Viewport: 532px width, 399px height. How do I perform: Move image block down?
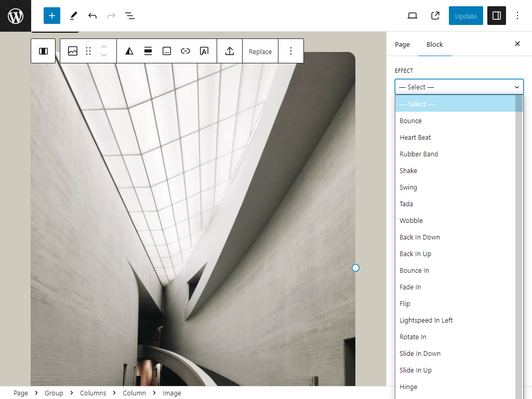tap(104, 55)
